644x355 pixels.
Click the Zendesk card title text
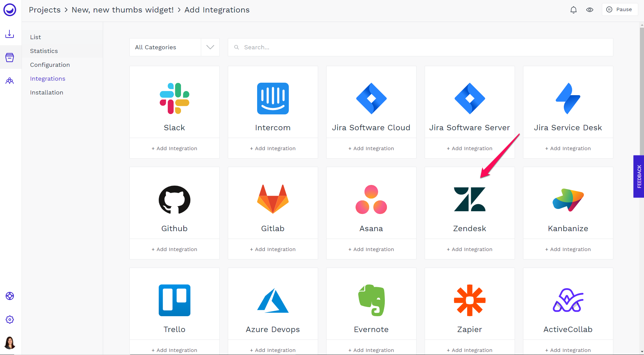[470, 228]
